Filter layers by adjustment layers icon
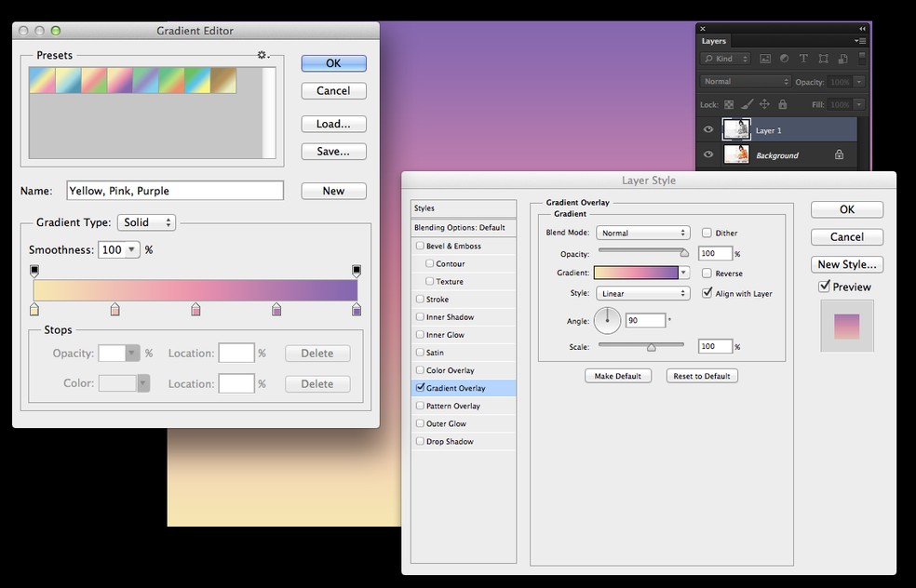 (x=785, y=59)
